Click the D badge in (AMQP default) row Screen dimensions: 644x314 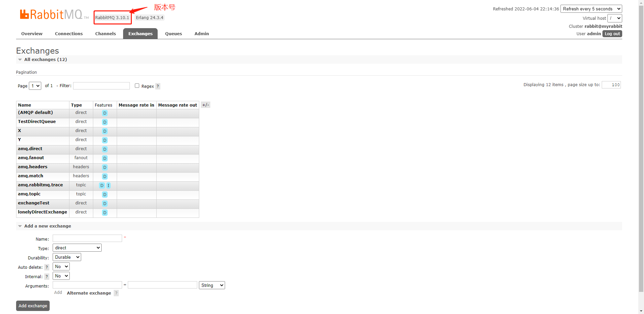point(105,113)
